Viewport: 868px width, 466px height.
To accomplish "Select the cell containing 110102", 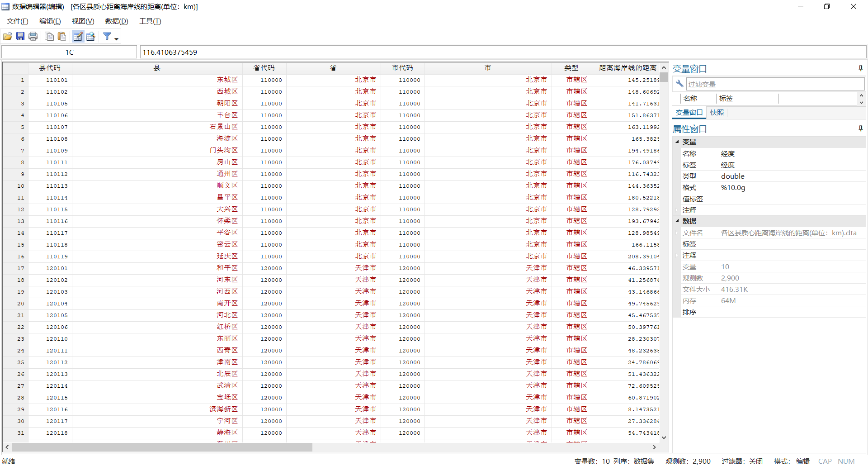I will click(50, 92).
